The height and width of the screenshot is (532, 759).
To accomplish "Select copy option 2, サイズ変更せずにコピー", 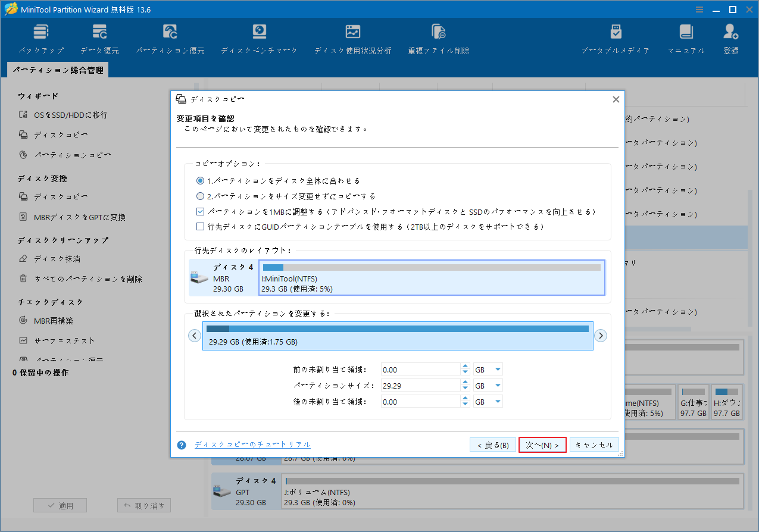I will click(200, 196).
